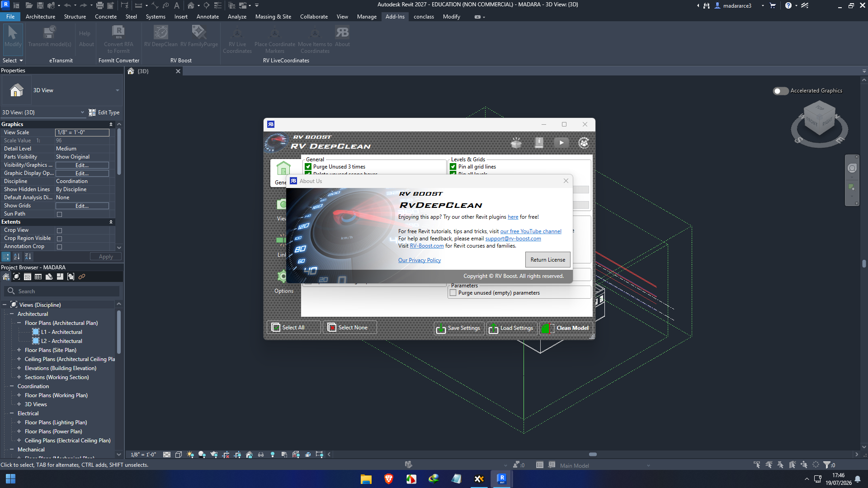Switch to the Collaborate ribbon tab
The width and height of the screenshot is (868, 488).
tap(314, 17)
